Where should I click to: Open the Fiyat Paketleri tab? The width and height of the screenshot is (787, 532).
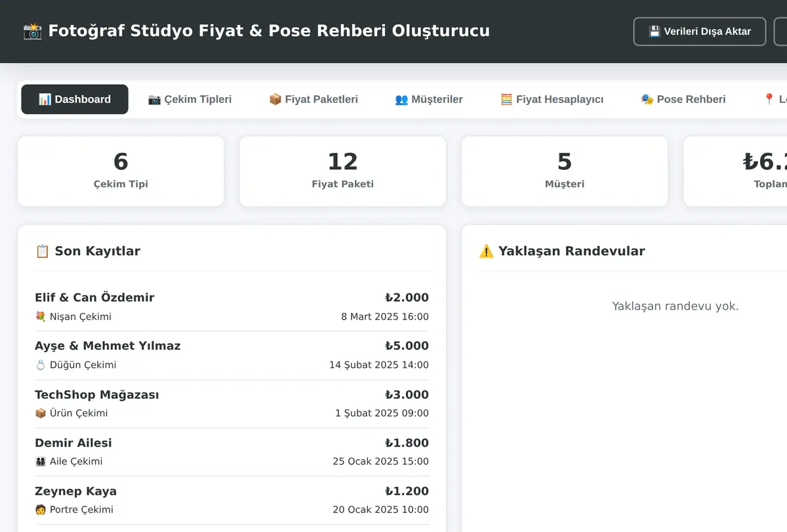pyautogui.click(x=313, y=100)
